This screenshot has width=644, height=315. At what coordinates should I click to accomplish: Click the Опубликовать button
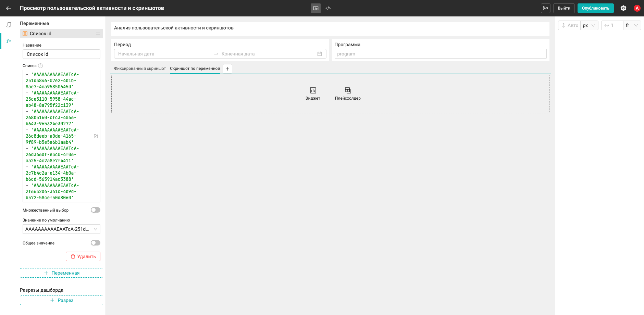[595, 8]
